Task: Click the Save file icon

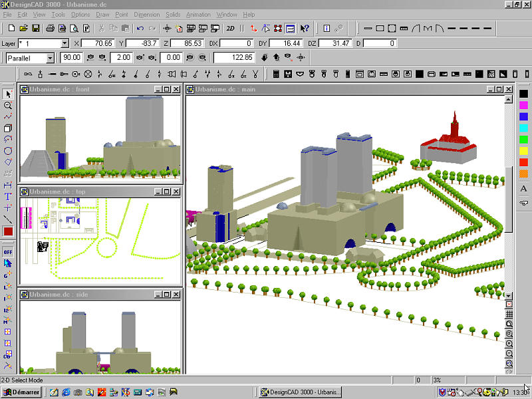Action: click(36, 29)
